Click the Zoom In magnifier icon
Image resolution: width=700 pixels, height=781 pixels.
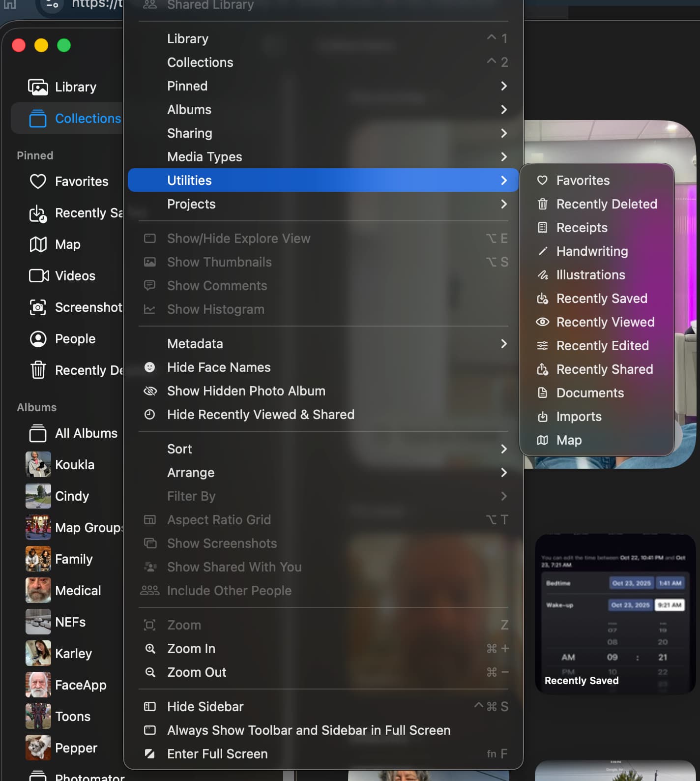tap(150, 649)
